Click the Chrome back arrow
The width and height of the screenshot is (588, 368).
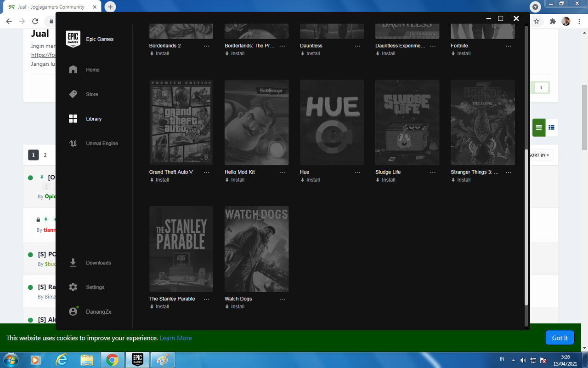coord(9,21)
